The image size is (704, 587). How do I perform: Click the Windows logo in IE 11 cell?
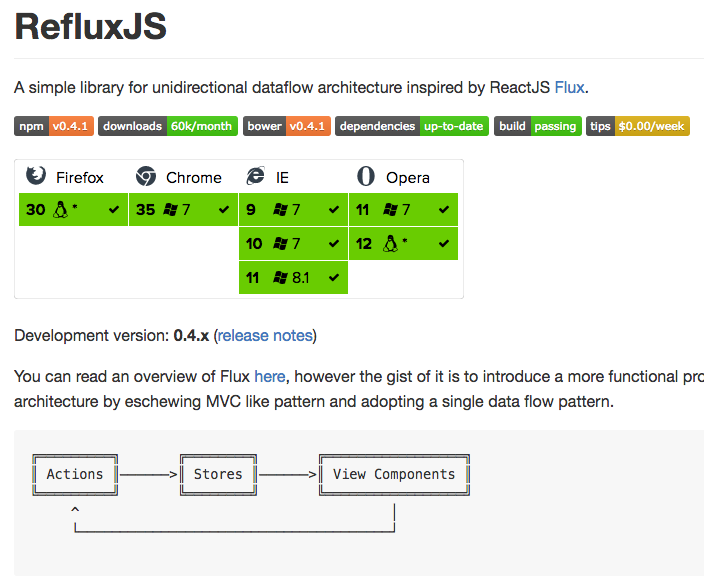(x=281, y=278)
